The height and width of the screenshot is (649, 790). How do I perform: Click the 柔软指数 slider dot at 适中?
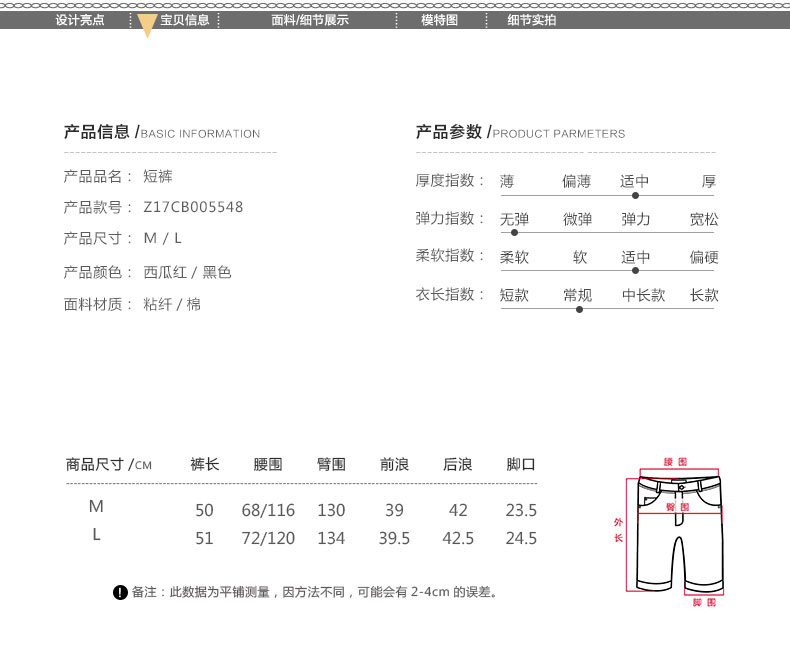pyautogui.click(x=635, y=271)
